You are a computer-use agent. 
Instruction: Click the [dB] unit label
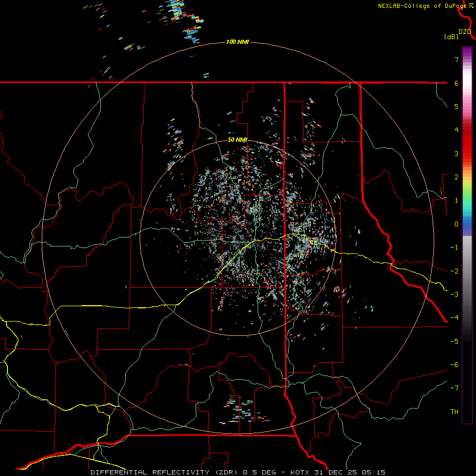pyautogui.click(x=452, y=36)
